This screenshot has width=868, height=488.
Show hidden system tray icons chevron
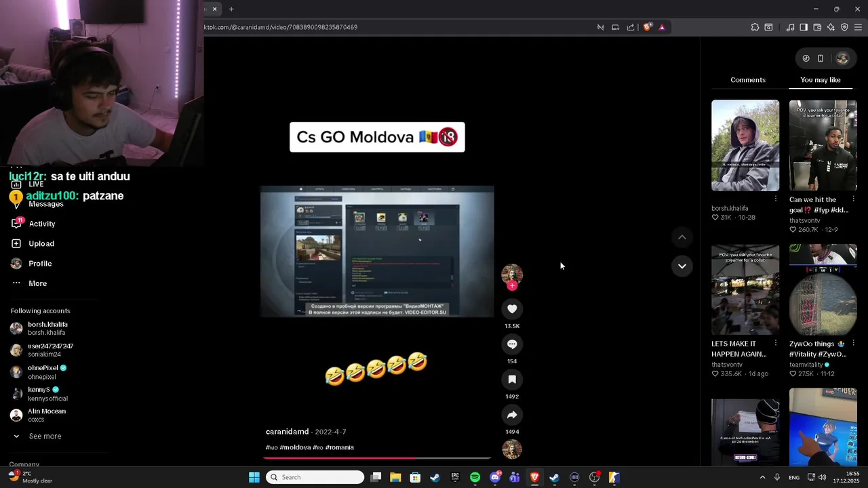tap(762, 477)
